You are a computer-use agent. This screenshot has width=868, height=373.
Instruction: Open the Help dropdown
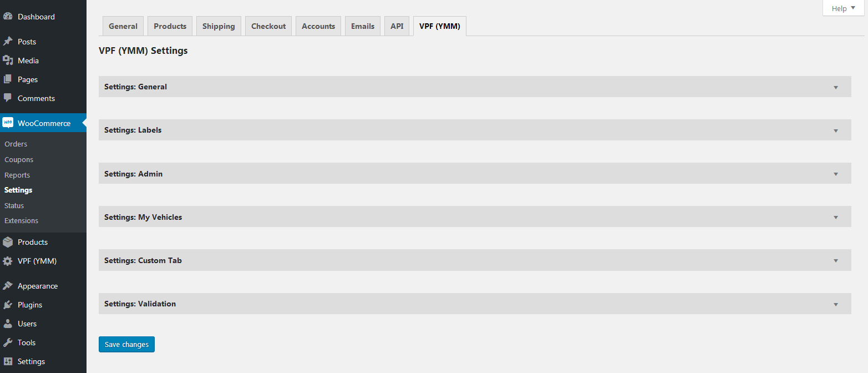843,8
